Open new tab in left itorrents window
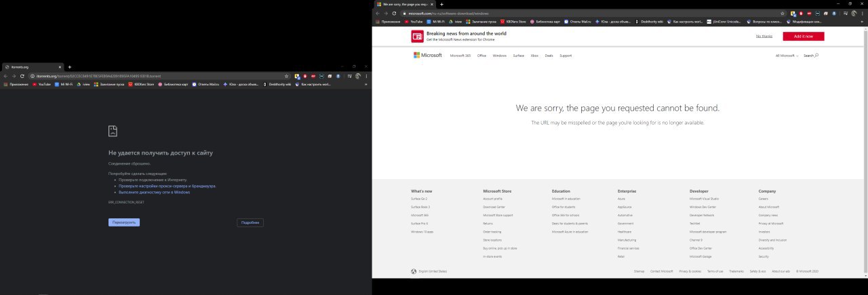 [x=69, y=67]
